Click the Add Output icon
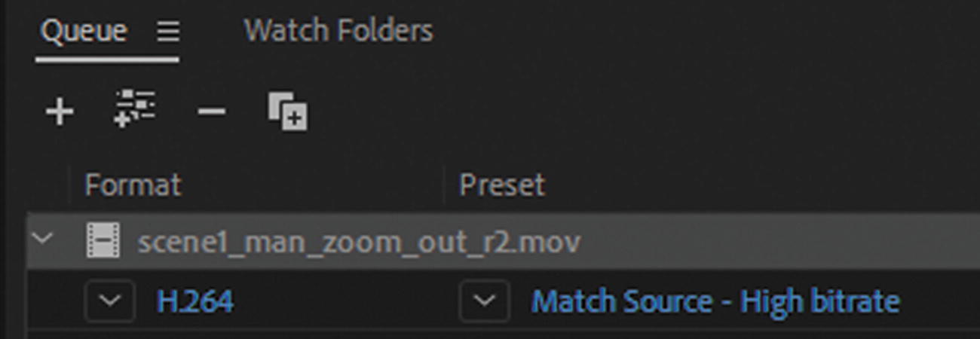 point(134,109)
